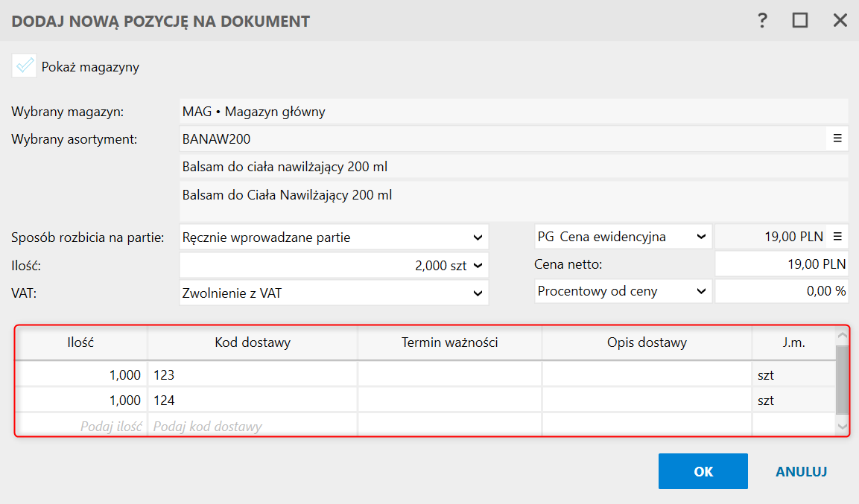Click the Cena netto input field
This screenshot has width=859, height=504.
tap(781, 264)
